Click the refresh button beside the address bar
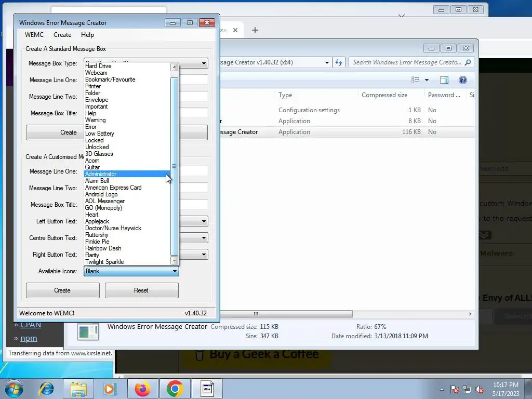Image resolution: width=532 pixels, height=399 pixels. click(339, 62)
